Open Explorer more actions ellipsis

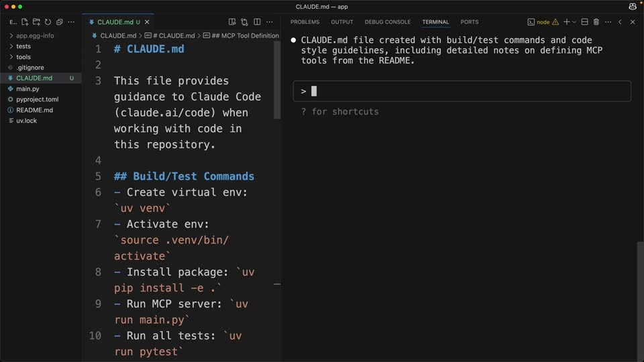pyautogui.click(x=71, y=22)
